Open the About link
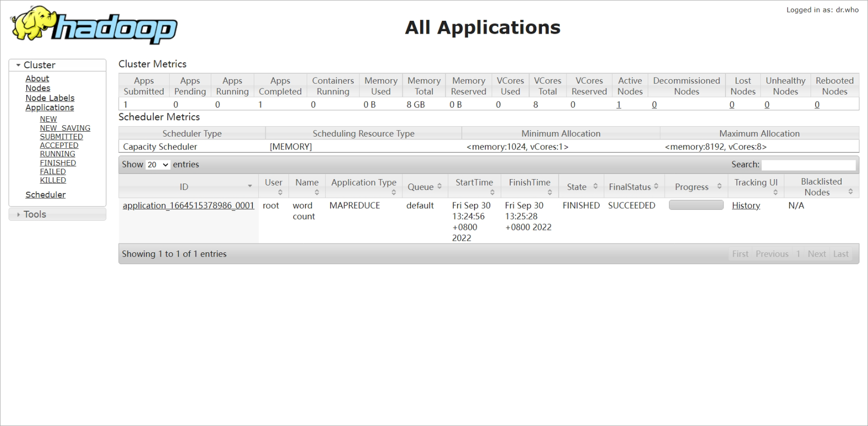Screen dimensions: 868x426 tap(37, 79)
